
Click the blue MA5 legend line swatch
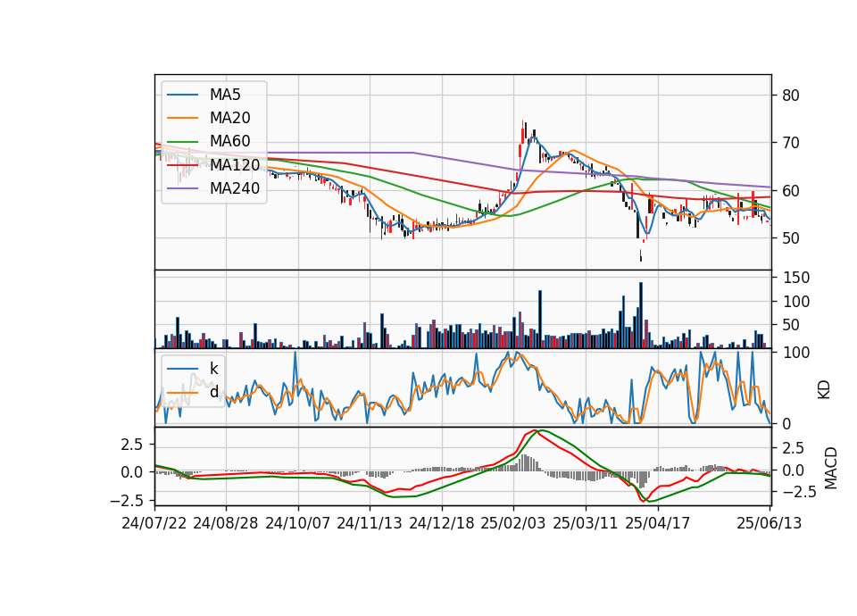coord(182,96)
